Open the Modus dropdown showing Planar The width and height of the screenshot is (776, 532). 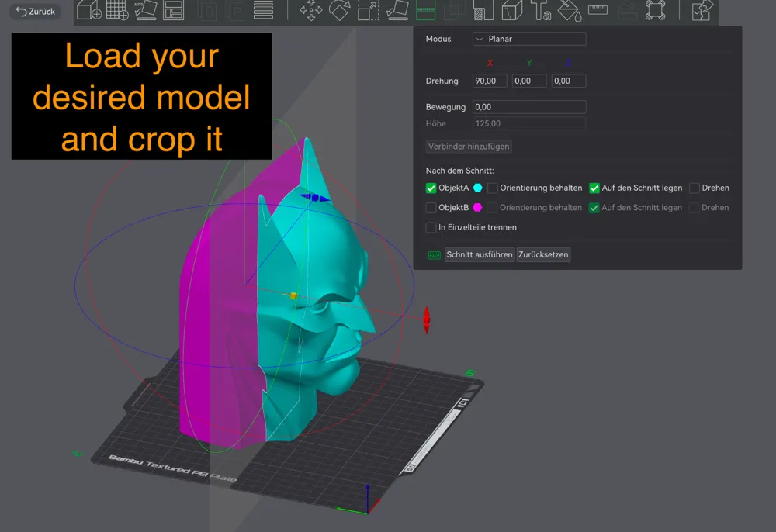(x=528, y=38)
